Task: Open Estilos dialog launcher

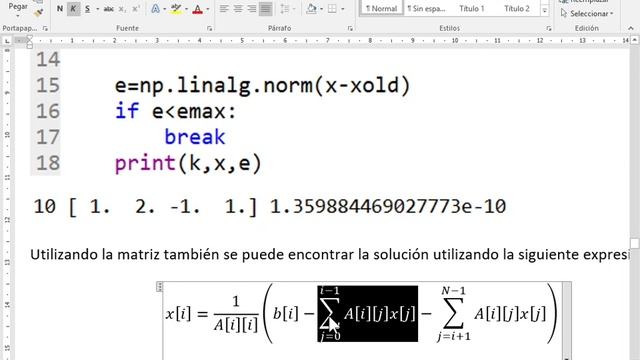Action: click(x=549, y=29)
